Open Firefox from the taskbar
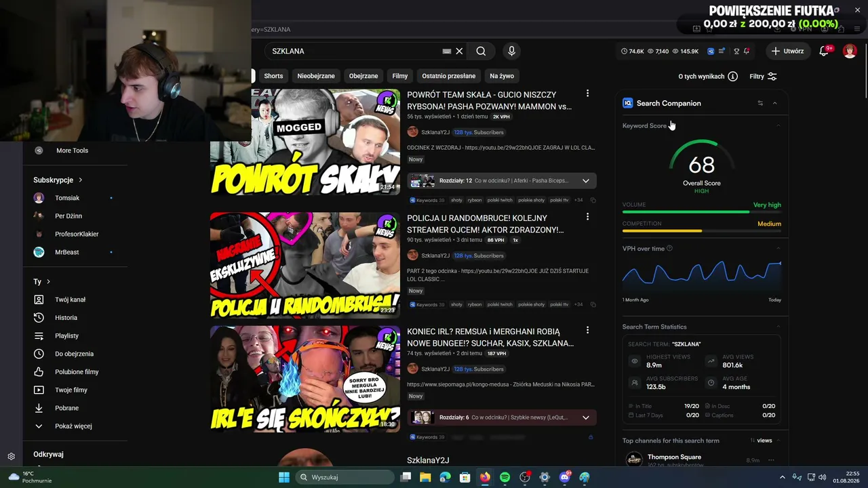The width and height of the screenshot is (868, 488). 485,477
